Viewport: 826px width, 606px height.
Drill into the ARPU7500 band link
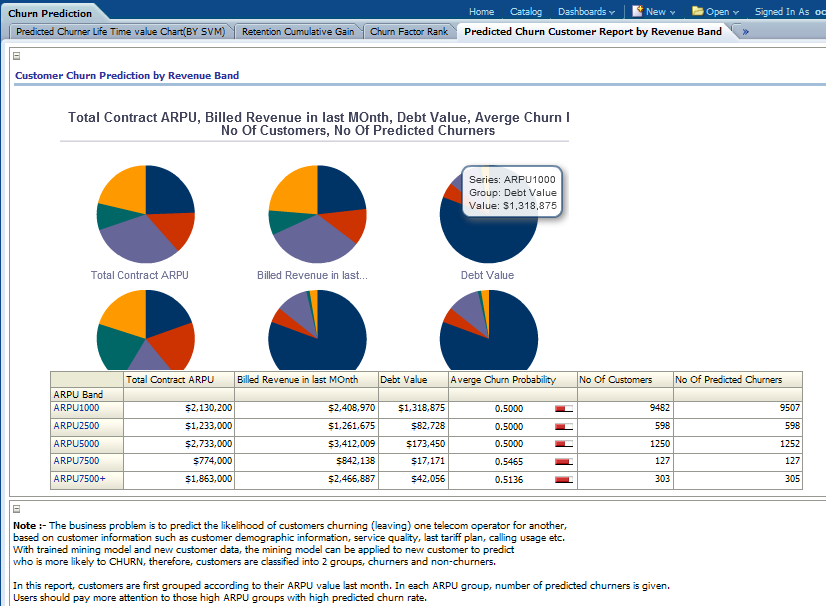click(x=76, y=461)
